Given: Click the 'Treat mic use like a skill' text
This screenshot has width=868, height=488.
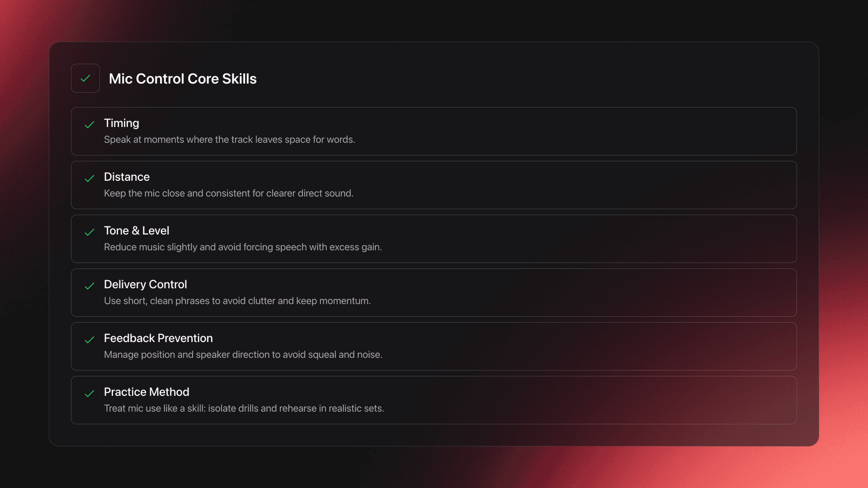Looking at the screenshot, I should (244, 408).
